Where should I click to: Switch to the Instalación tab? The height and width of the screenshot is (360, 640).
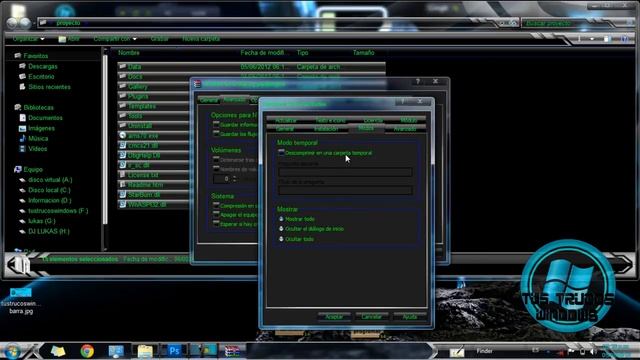(x=326, y=129)
